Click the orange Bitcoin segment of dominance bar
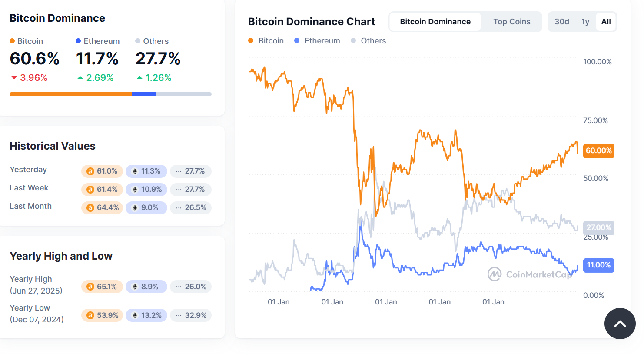The width and height of the screenshot is (644, 354). tap(71, 94)
